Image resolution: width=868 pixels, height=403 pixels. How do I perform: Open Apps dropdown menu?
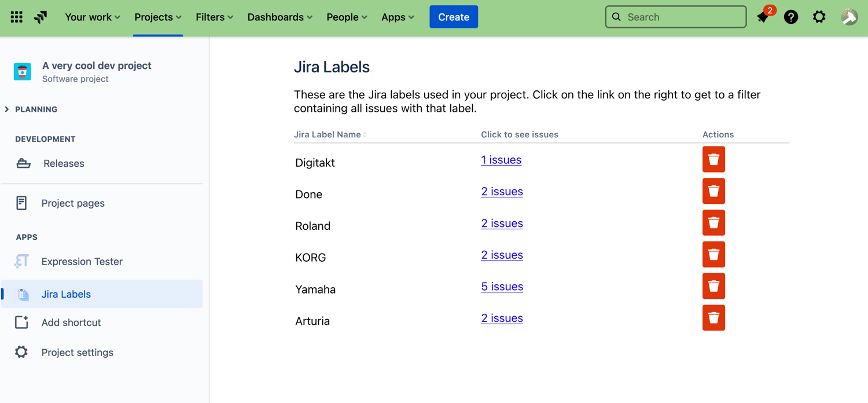click(x=398, y=17)
